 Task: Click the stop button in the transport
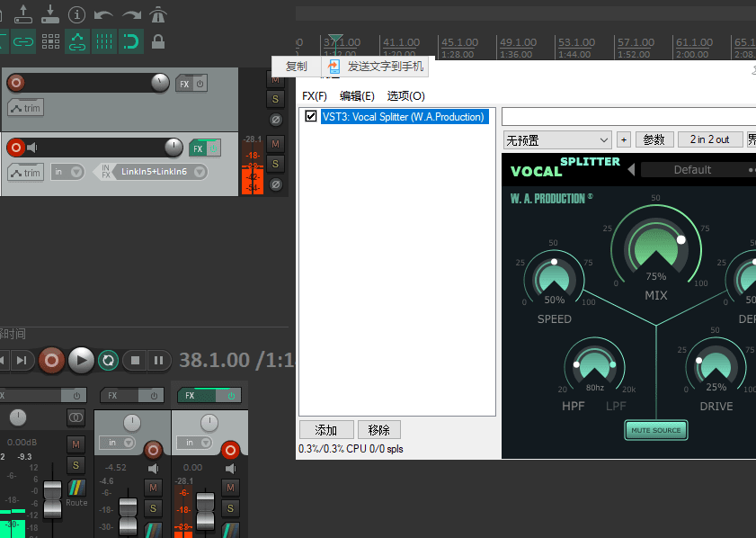coord(135,361)
